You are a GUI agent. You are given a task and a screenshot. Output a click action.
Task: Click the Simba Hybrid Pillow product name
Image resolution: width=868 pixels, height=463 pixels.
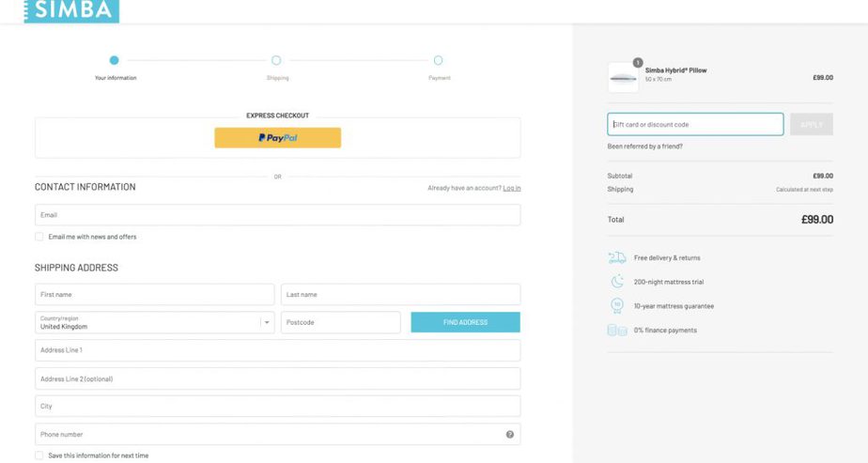pos(676,70)
